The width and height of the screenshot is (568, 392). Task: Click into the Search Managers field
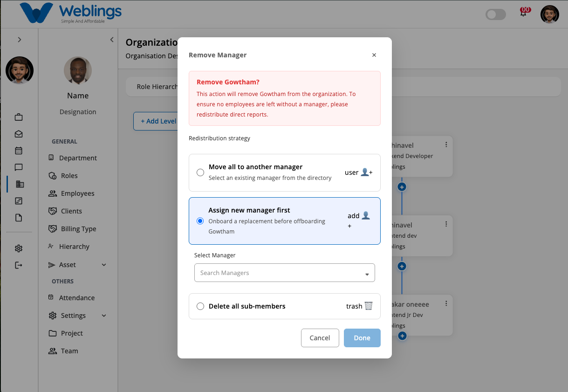[284, 273]
